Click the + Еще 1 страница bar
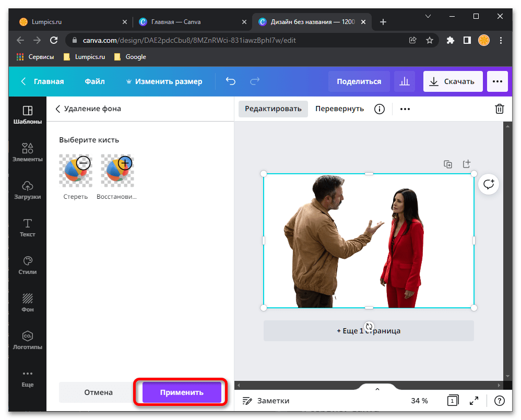 [x=369, y=331]
